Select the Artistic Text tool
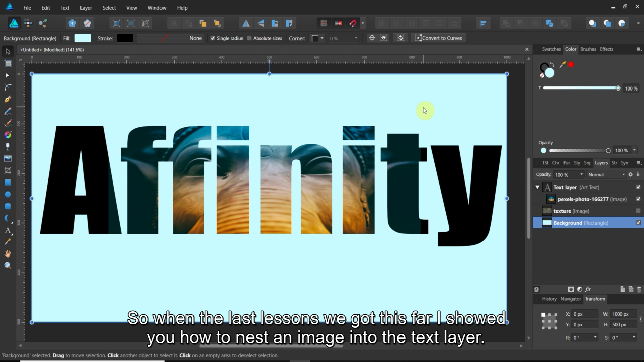The height and width of the screenshot is (362, 644). tap(8, 230)
